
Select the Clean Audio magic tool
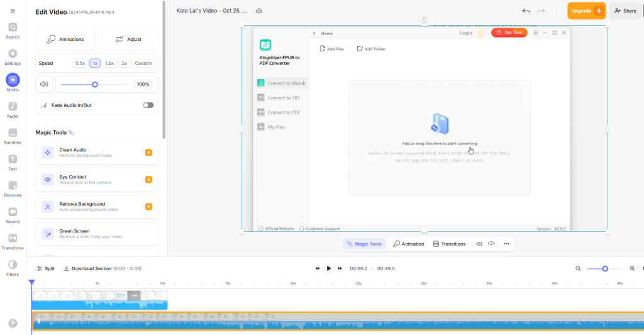click(97, 152)
